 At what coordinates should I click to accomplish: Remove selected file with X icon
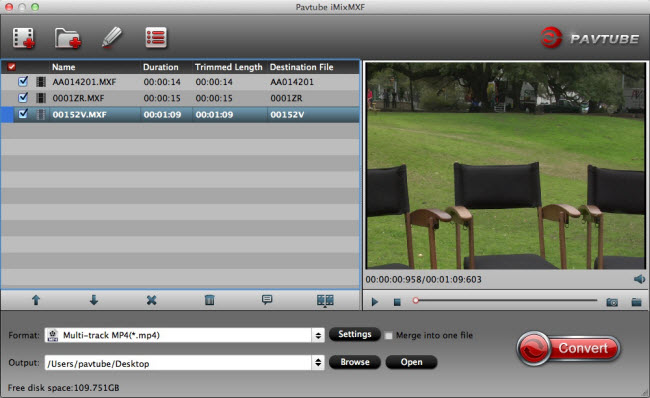pyautogui.click(x=152, y=300)
